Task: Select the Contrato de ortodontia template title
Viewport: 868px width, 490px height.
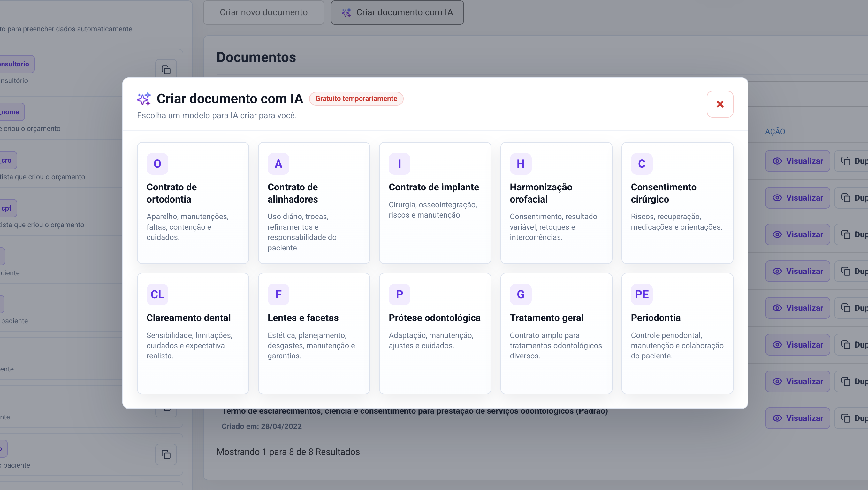Action: (x=171, y=193)
